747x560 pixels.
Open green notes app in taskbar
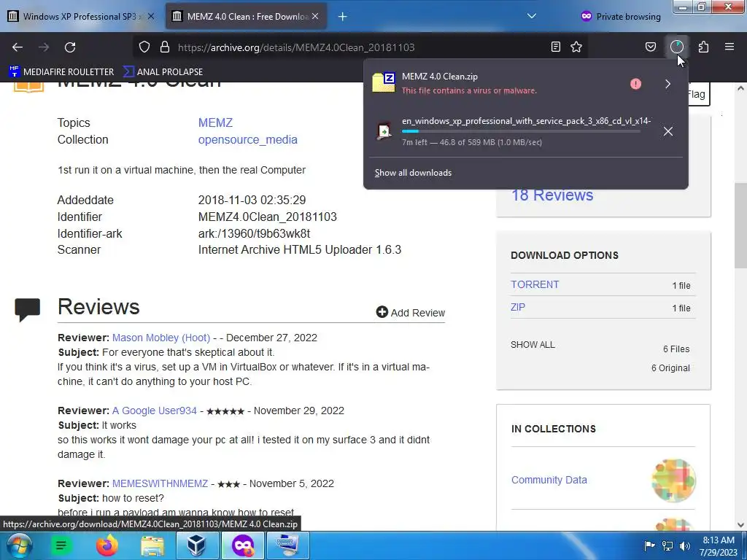[x=61, y=545]
